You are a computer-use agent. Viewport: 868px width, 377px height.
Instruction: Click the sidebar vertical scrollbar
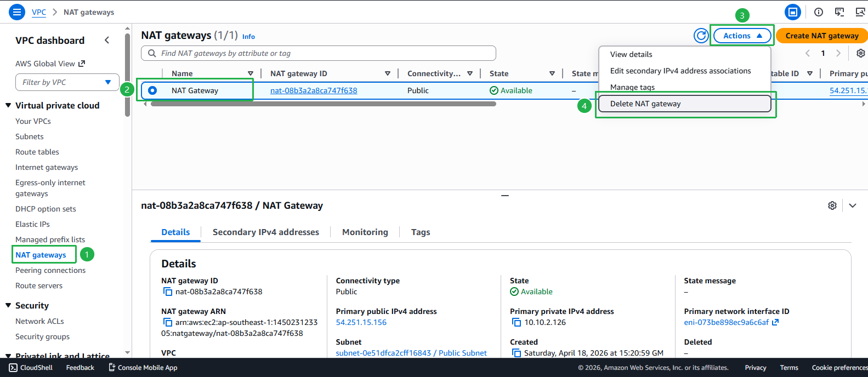(x=127, y=75)
